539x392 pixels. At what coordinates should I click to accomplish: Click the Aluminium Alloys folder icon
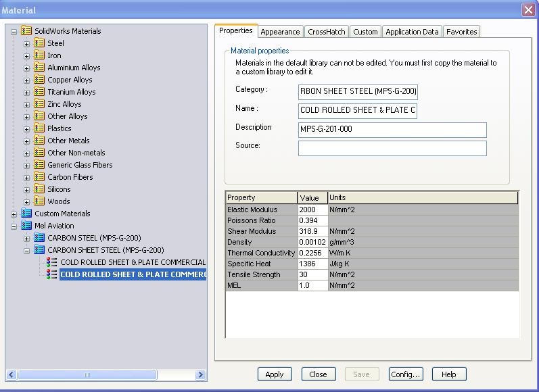coord(39,68)
